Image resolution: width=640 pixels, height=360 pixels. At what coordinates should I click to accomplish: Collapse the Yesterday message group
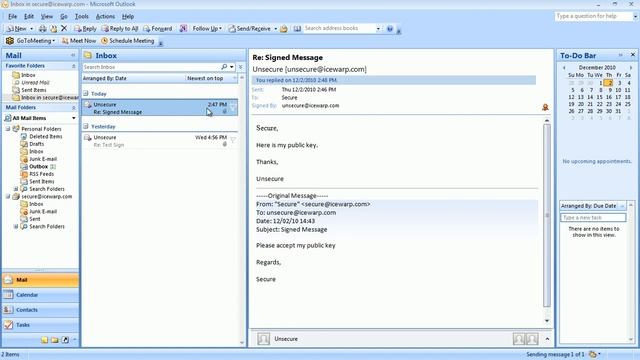point(86,126)
